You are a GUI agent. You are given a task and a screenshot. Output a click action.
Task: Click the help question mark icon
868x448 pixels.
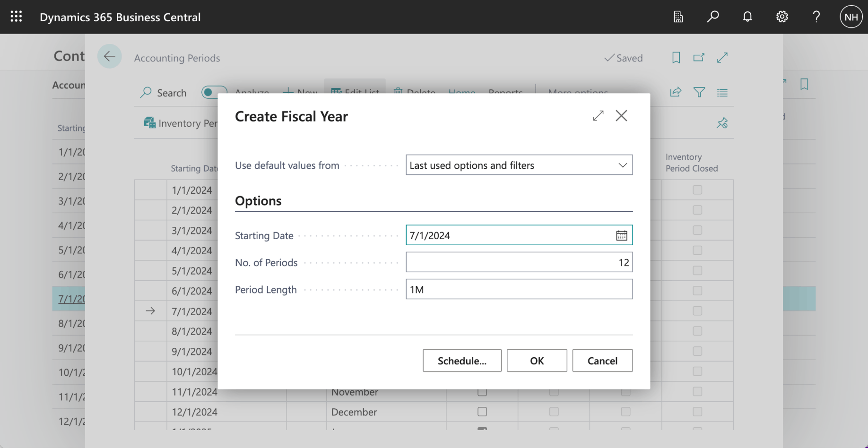coord(816,17)
